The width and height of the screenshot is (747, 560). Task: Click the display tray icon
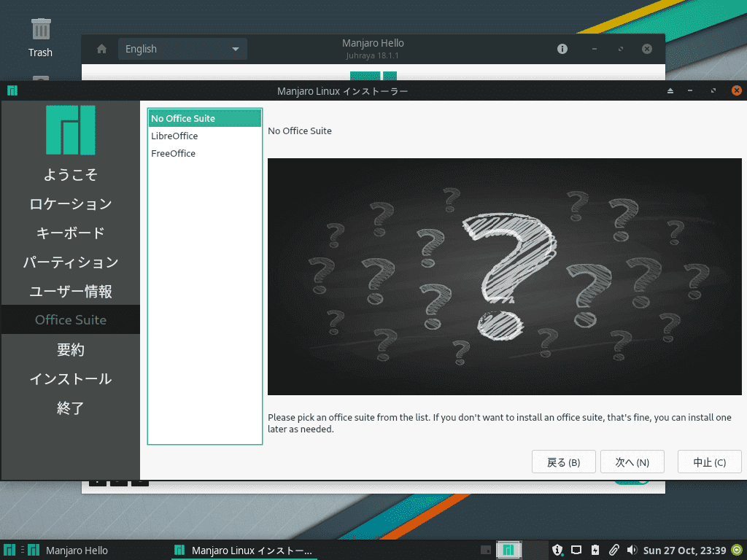tap(576, 551)
